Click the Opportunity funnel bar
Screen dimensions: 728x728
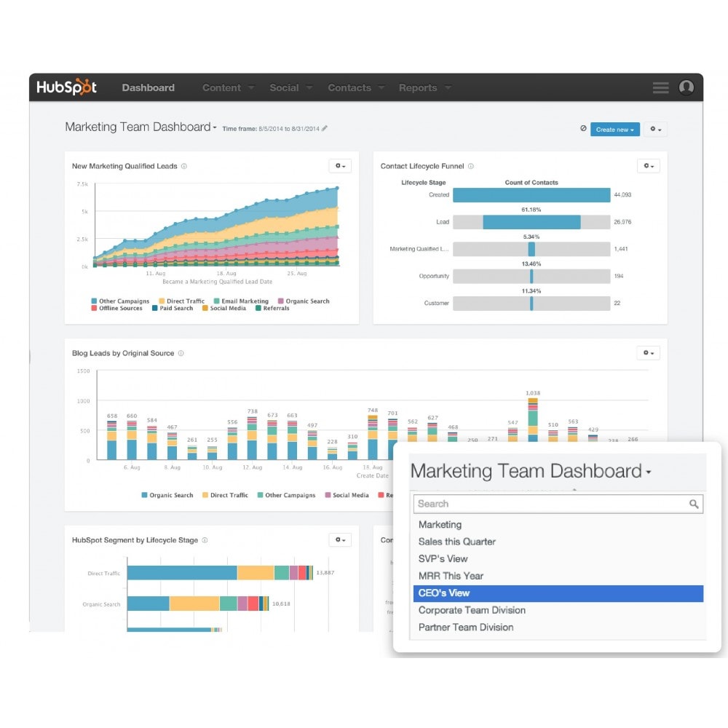[x=531, y=276]
